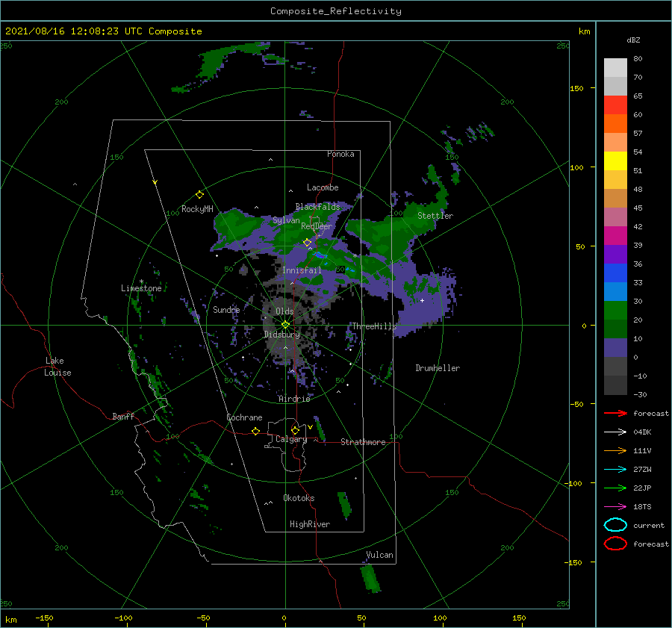Click the yellow diamond marker in Calgary
The width and height of the screenshot is (672, 628).
[x=295, y=430]
